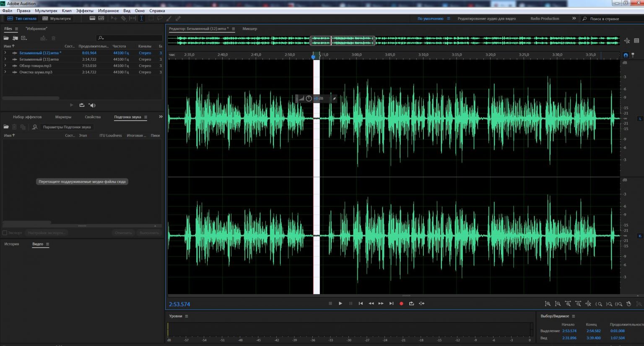
Task: Click Zoom Out (Time) icon
Action: click(x=578, y=304)
